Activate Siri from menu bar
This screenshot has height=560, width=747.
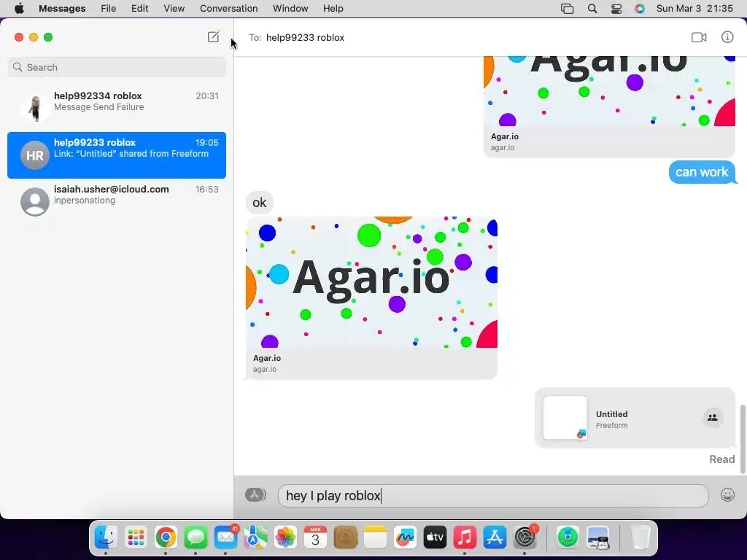[639, 9]
